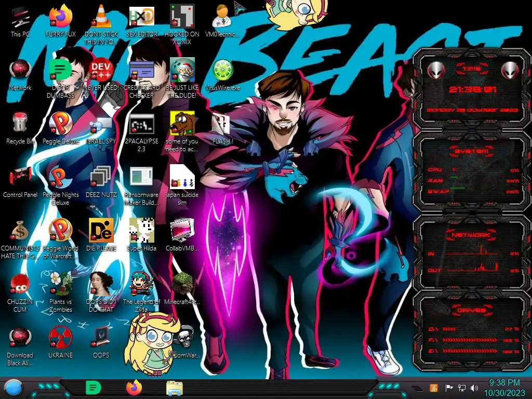Screen dimensions: 532x399
Task: Select the japan suicide sim file
Action: [x=182, y=177]
